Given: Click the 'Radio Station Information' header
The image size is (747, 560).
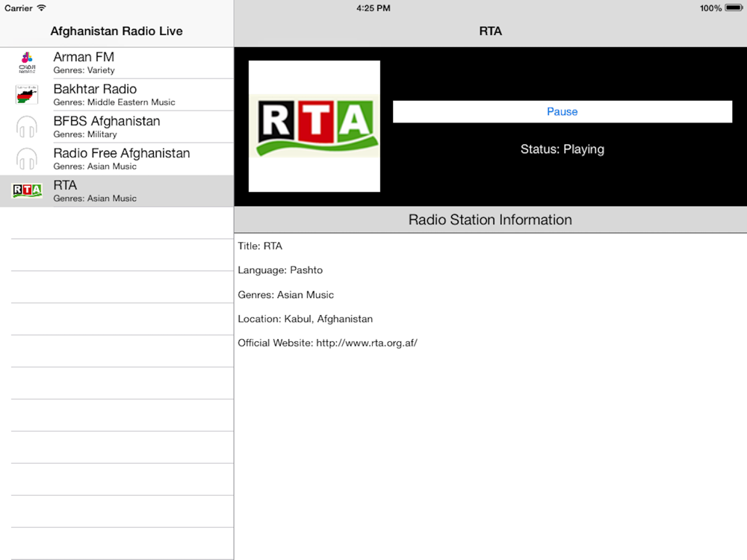Looking at the screenshot, I should [x=490, y=220].
